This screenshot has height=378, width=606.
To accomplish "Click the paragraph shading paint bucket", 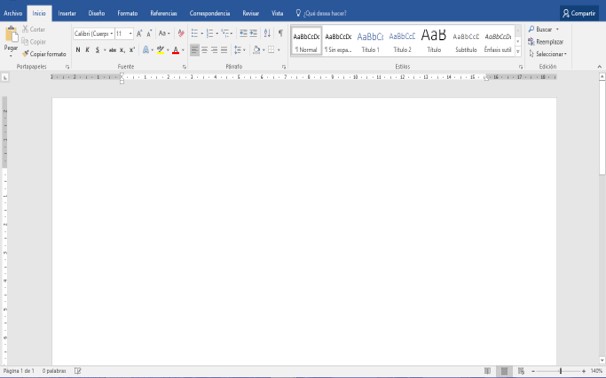I will (x=256, y=50).
